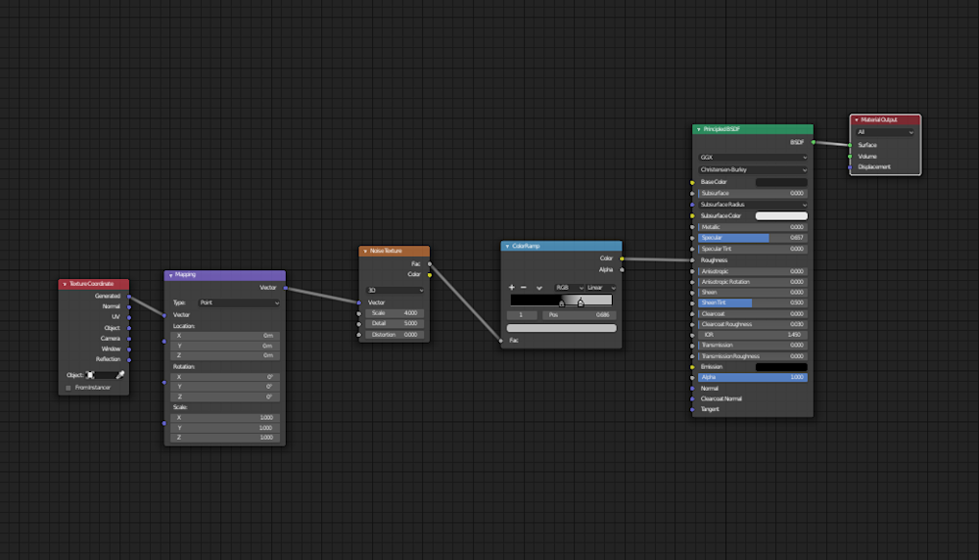Click the Sheen Tint slider

click(752, 303)
